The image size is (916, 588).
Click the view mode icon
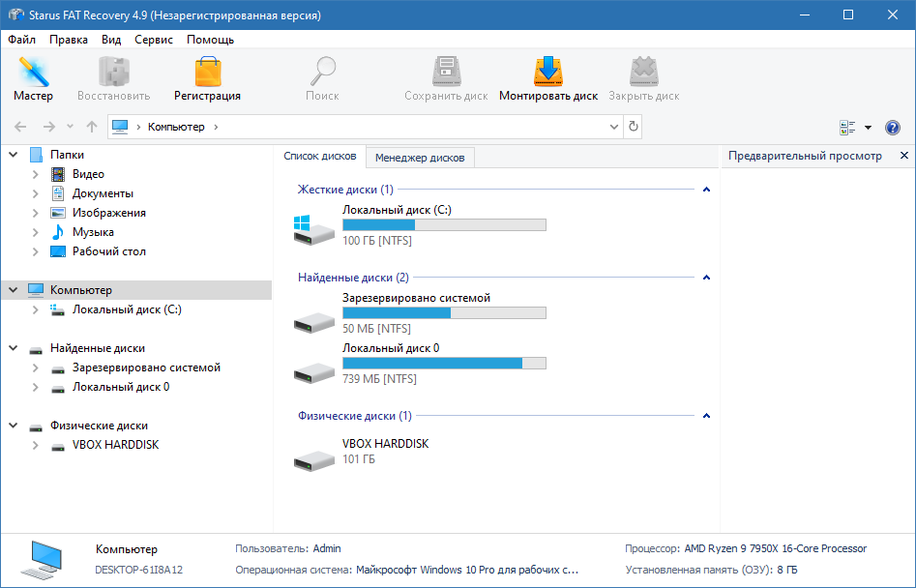tap(847, 128)
